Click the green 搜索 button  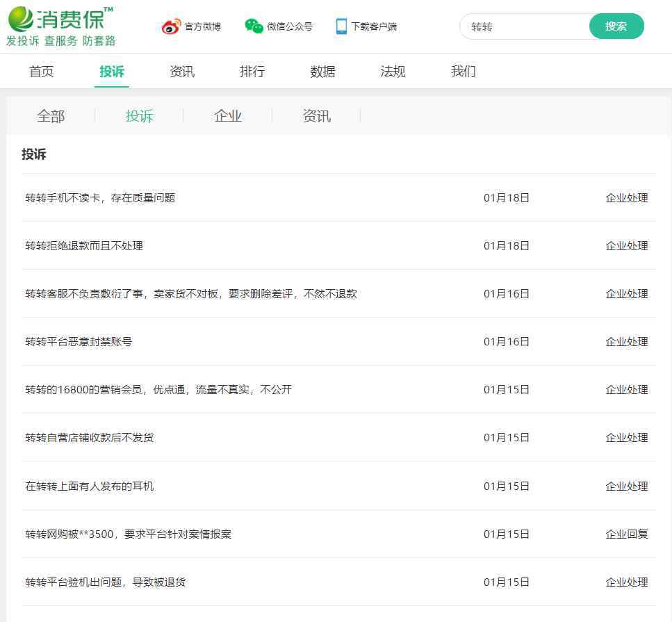(616, 26)
